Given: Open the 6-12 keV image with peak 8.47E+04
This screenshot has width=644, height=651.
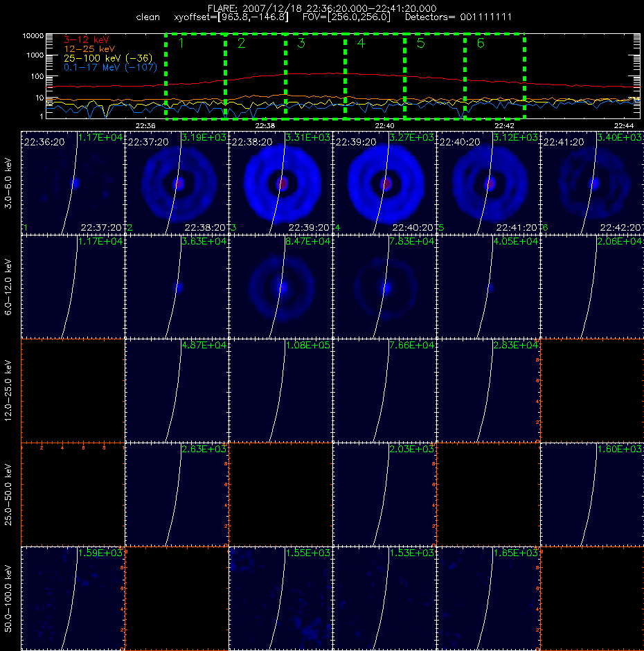Looking at the screenshot, I should (x=280, y=287).
